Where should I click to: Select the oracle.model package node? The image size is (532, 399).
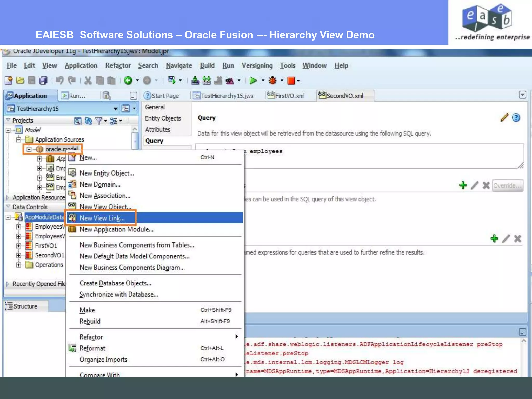[62, 149]
